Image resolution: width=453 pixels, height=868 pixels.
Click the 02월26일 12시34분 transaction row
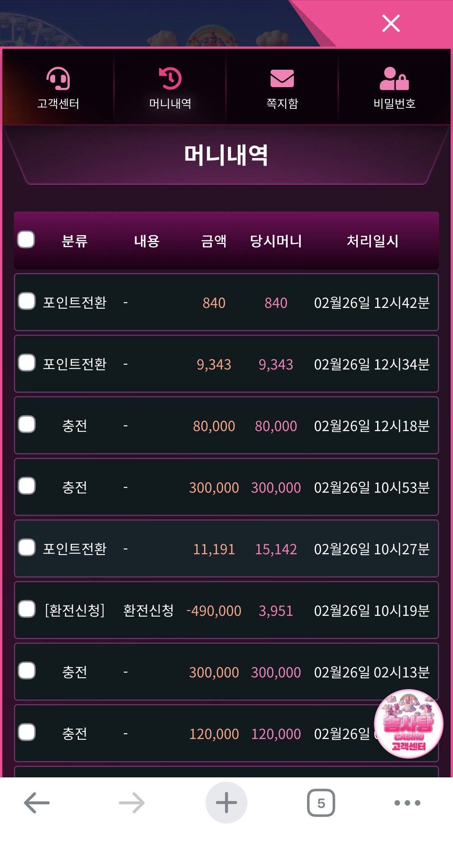click(226, 364)
